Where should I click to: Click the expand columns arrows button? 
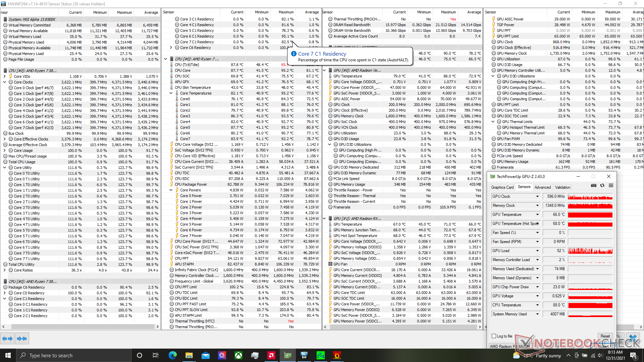pyautogui.click(x=7, y=339)
